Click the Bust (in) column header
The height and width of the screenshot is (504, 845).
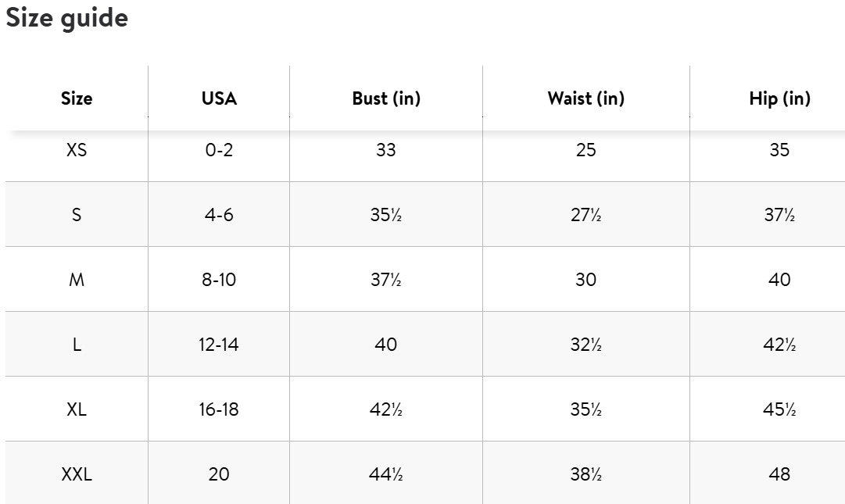point(386,98)
